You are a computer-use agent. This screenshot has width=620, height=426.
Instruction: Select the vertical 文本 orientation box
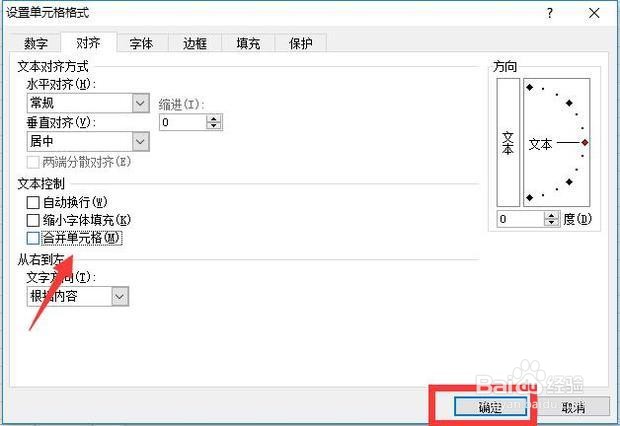coord(508,142)
